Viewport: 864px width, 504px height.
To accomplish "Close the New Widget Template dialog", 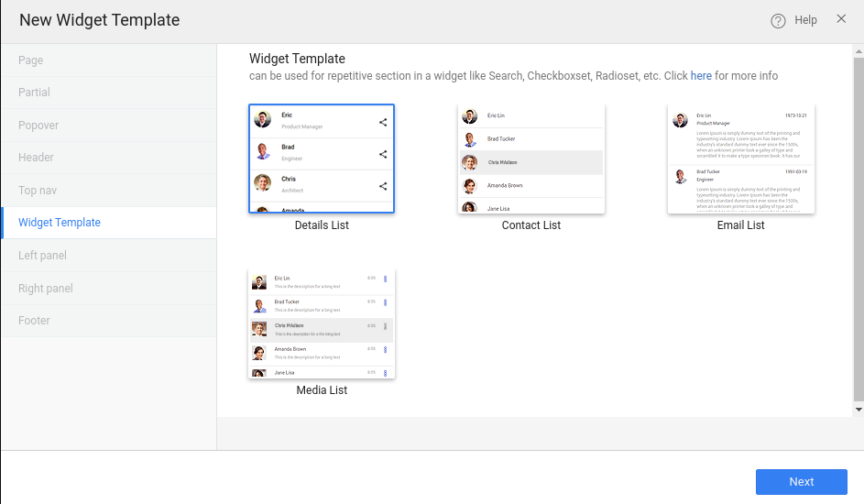I will (841, 19).
